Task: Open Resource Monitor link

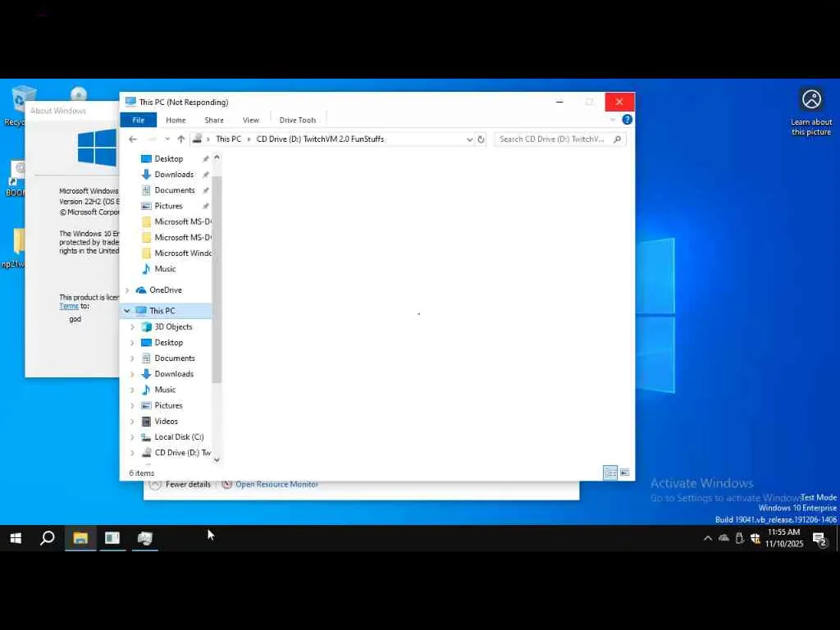Action: pyautogui.click(x=277, y=484)
